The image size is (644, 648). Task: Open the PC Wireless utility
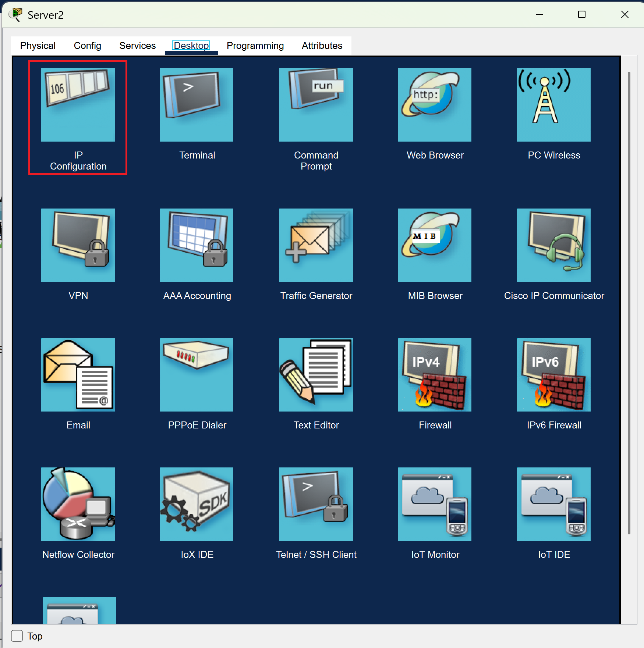coord(554,105)
